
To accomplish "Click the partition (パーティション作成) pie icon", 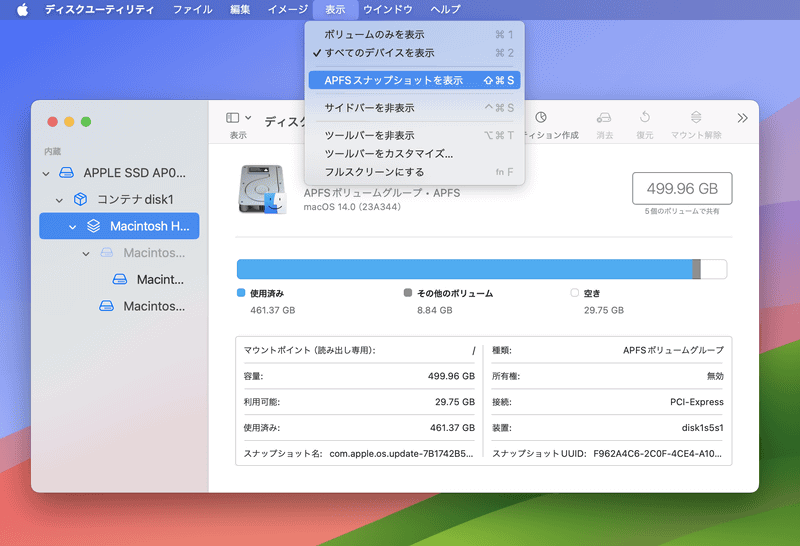I will (541, 117).
